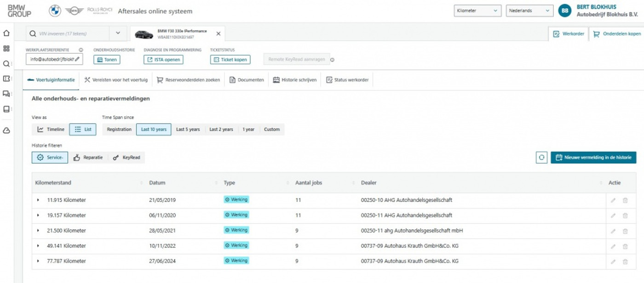Set time span to Registration
The image size is (644, 283).
[119, 130]
